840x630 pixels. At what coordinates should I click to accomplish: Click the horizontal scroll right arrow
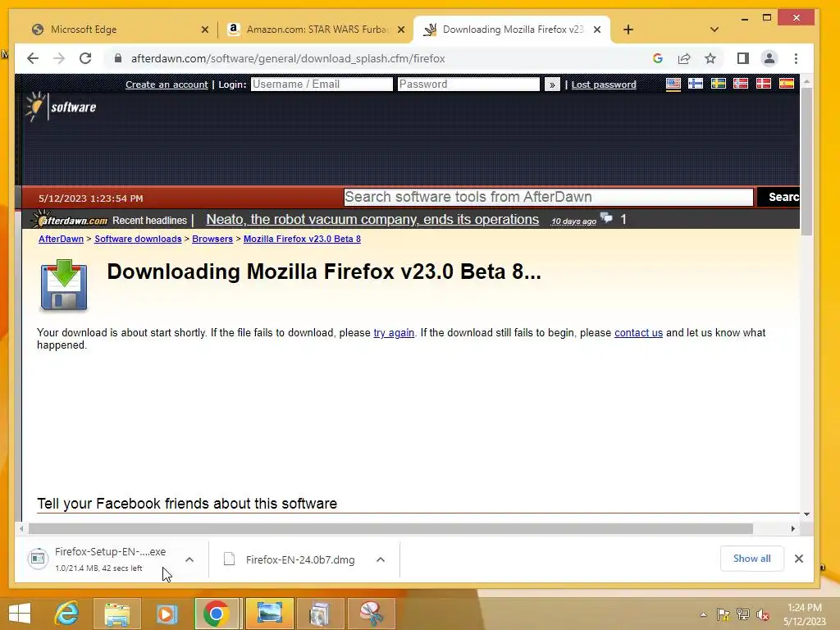(x=793, y=529)
